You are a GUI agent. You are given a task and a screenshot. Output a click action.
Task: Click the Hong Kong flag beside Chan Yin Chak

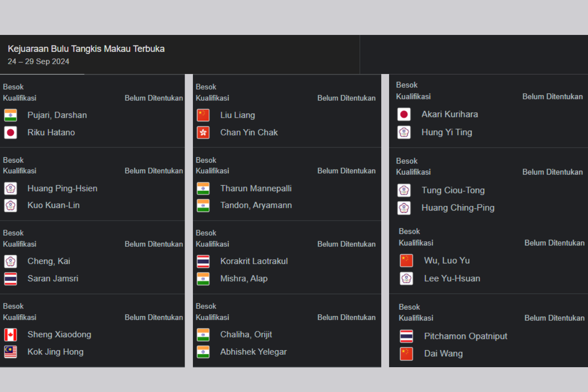pyautogui.click(x=203, y=132)
